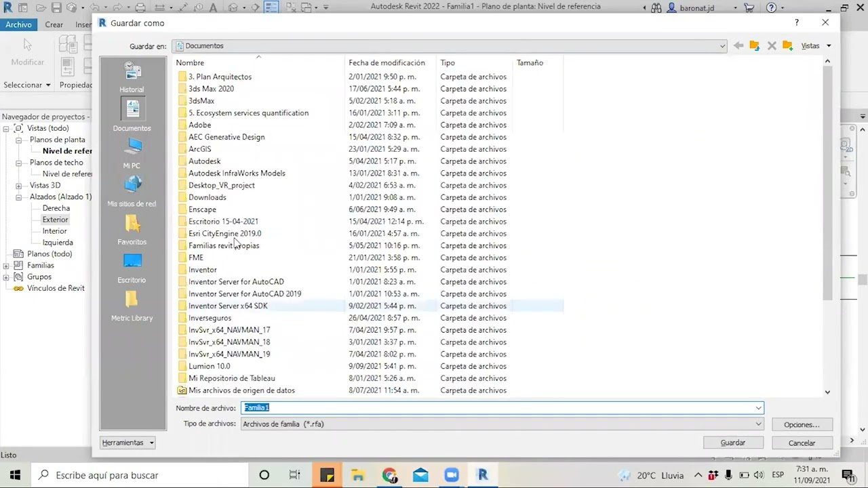Open the Favoritos location
The image size is (868, 488).
132,230
